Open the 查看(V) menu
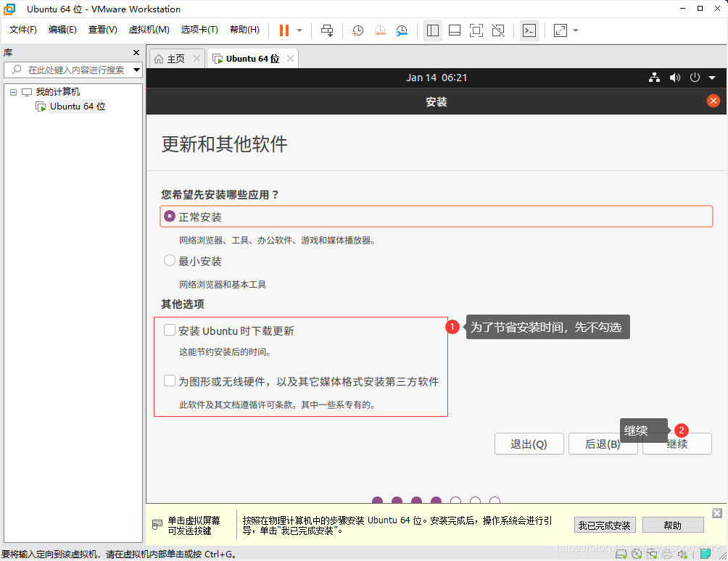 pos(103,30)
